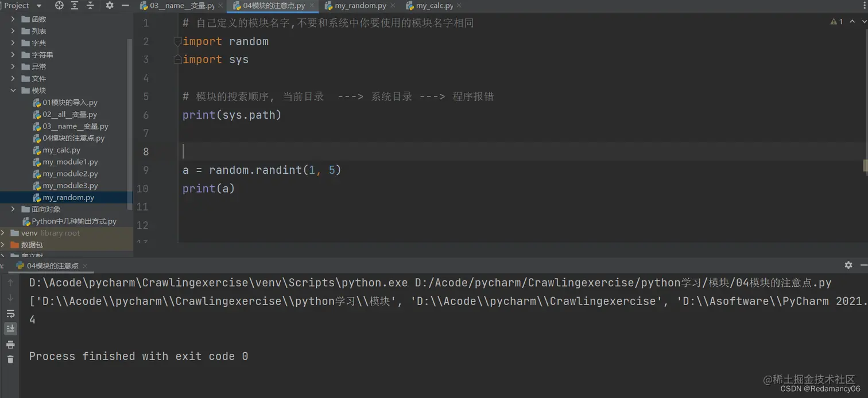Collapse the 模块 folder
The height and width of the screenshot is (398, 868).
point(13,91)
